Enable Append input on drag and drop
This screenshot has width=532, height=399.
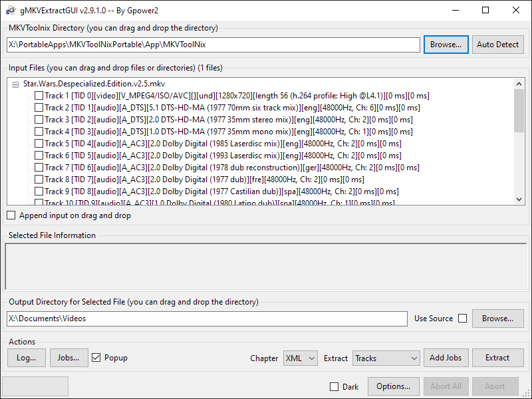click(11, 215)
